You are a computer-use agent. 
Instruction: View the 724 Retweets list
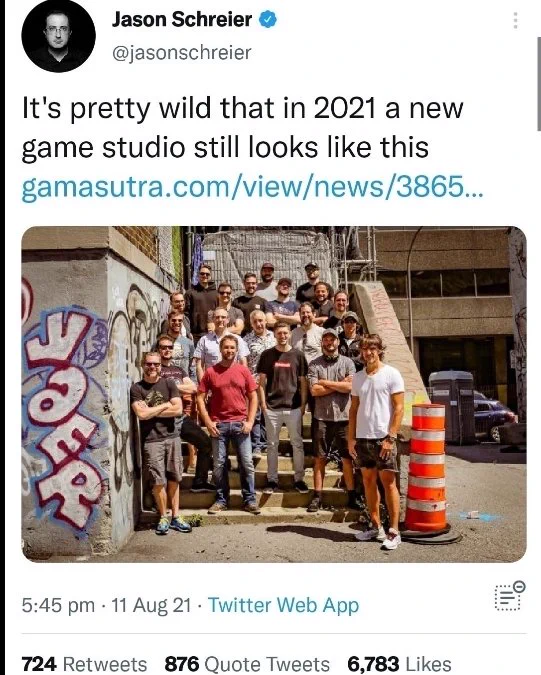[x=84, y=664]
